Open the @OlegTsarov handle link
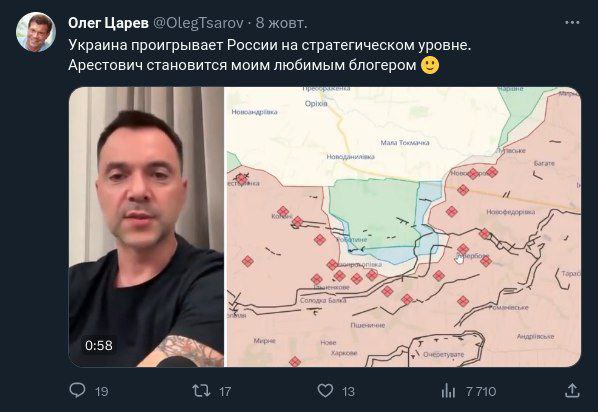Screen dimensions: 598x412 tap(198, 23)
